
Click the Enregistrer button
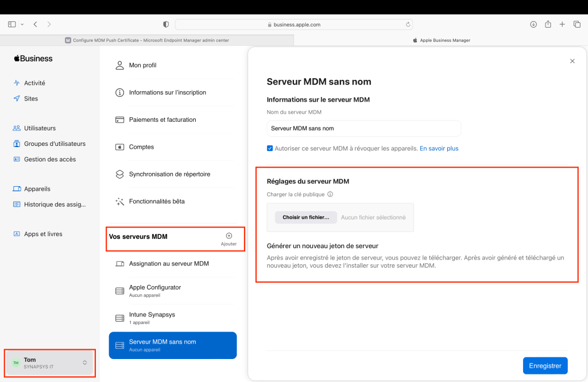coord(545,365)
